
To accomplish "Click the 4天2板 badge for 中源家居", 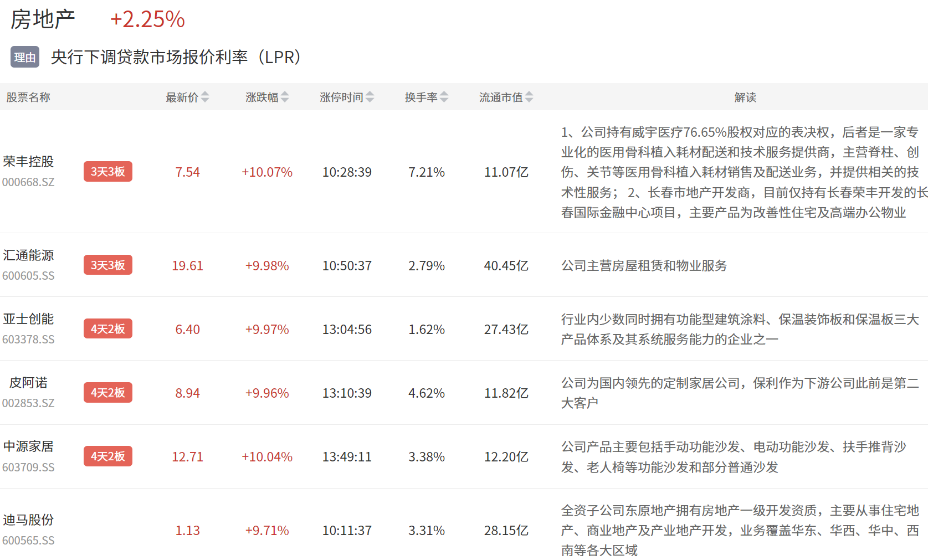I will [x=108, y=456].
